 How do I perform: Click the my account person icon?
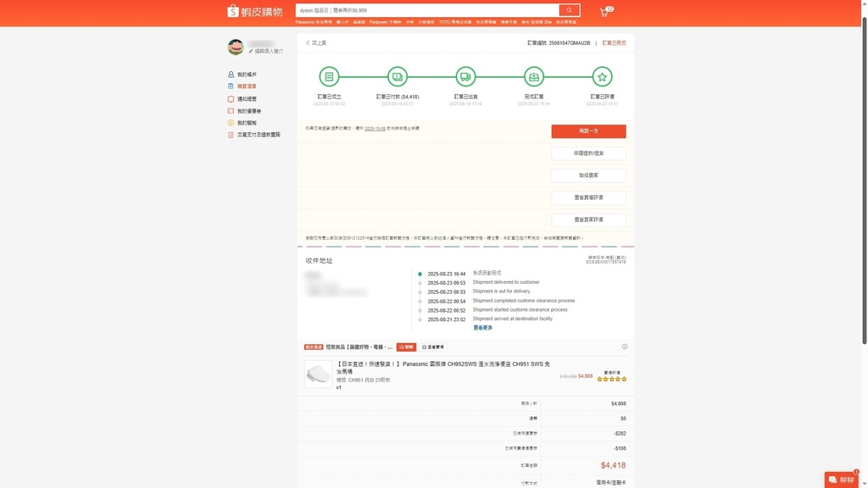click(x=231, y=75)
